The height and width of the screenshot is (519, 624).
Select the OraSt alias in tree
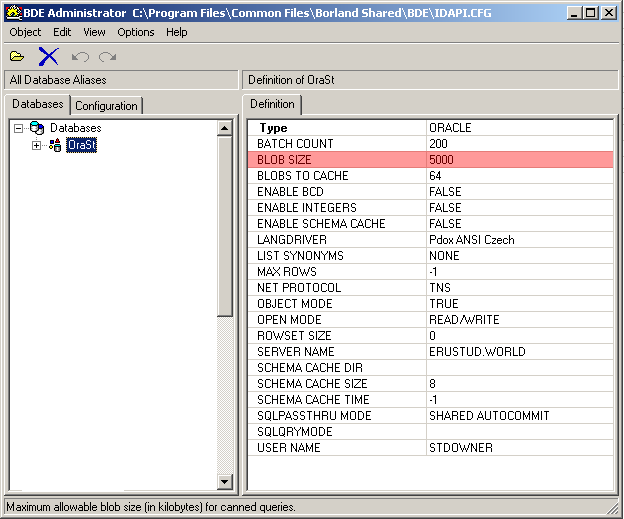(82, 145)
